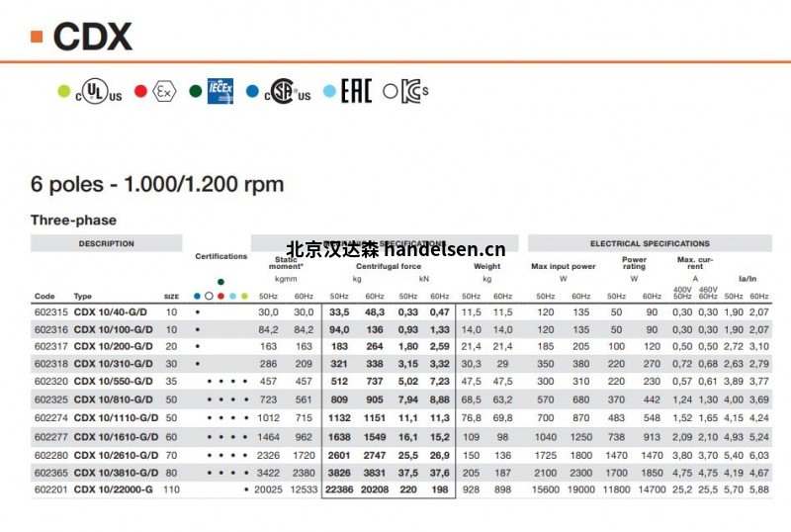This screenshot has height=532, width=791.
Task: Click the Weight column header
Action: tap(486, 266)
